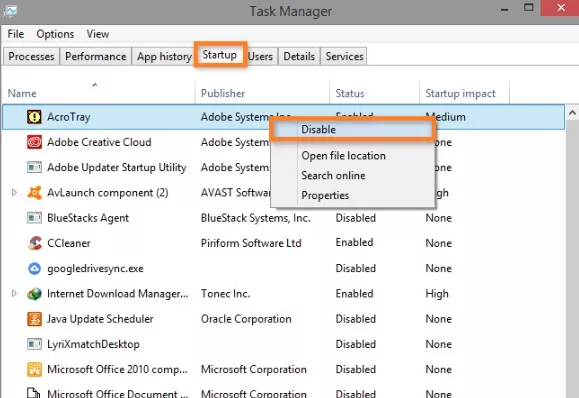Viewport: 579px width, 398px height.
Task: Switch to the Users tab
Action: point(260,56)
